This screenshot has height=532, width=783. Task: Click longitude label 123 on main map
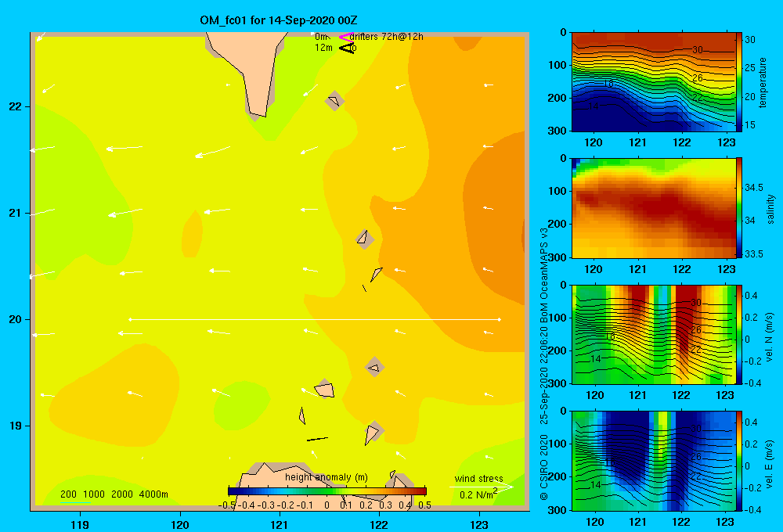pyautogui.click(x=479, y=524)
